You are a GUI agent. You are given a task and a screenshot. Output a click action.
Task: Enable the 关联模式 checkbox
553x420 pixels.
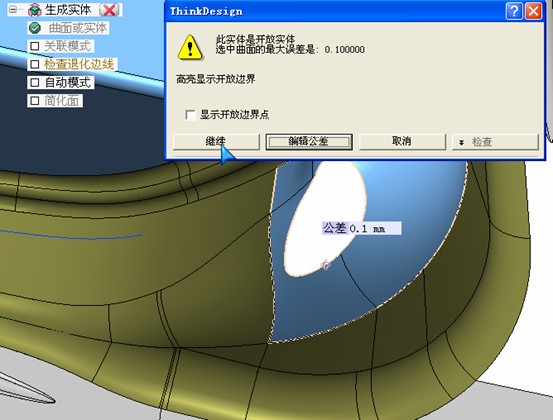[x=35, y=46]
